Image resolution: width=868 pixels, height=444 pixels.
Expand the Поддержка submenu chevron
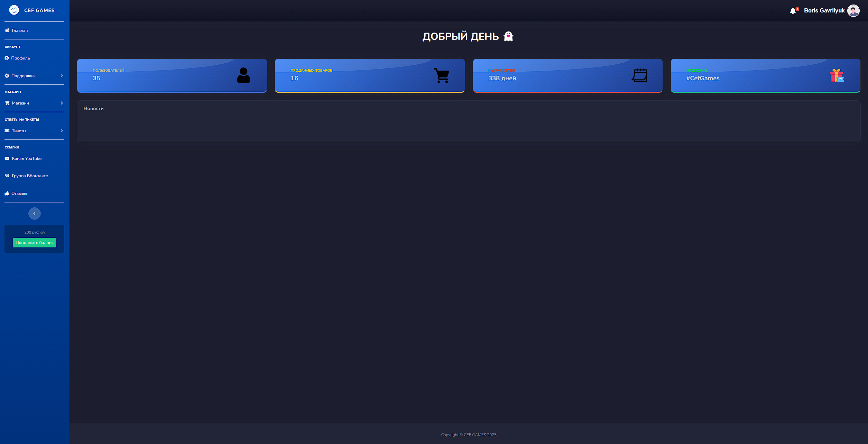62,76
